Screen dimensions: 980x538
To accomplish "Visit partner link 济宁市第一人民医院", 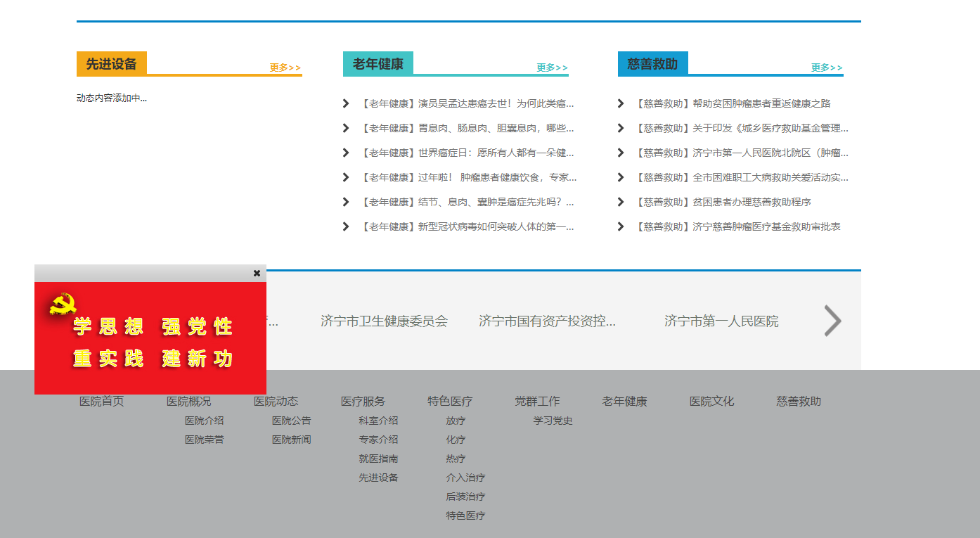I will [721, 321].
